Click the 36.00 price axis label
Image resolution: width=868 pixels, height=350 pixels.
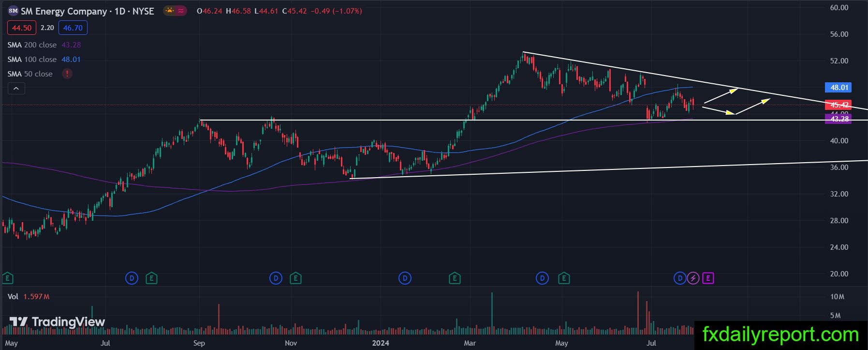tap(839, 167)
